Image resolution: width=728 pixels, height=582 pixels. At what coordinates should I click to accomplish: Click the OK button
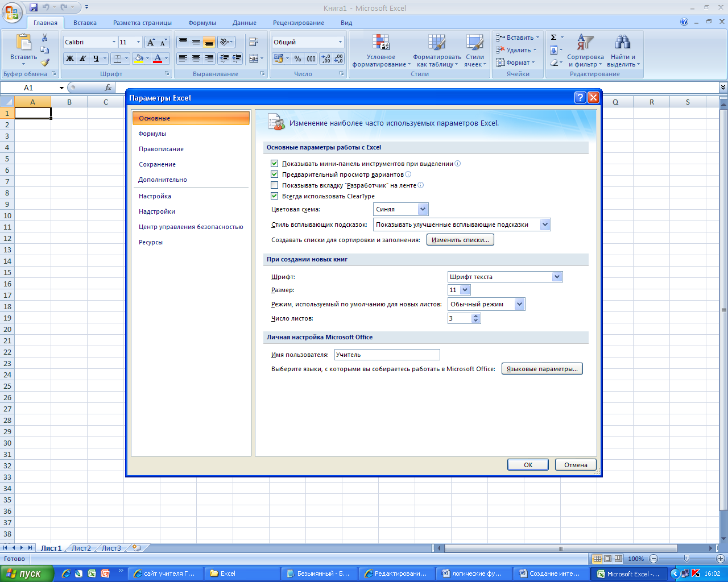[x=528, y=464]
